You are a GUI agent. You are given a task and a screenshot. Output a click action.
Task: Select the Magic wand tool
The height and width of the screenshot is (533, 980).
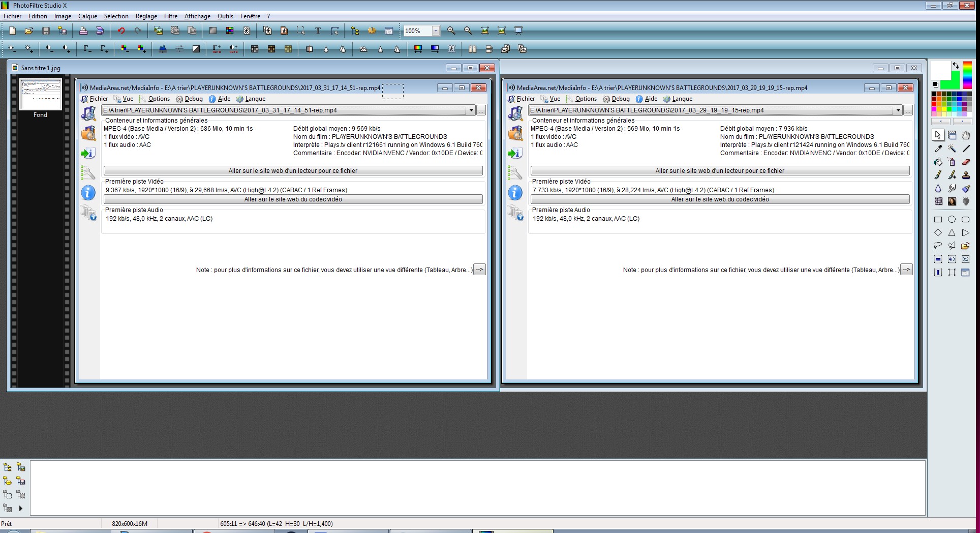point(952,149)
